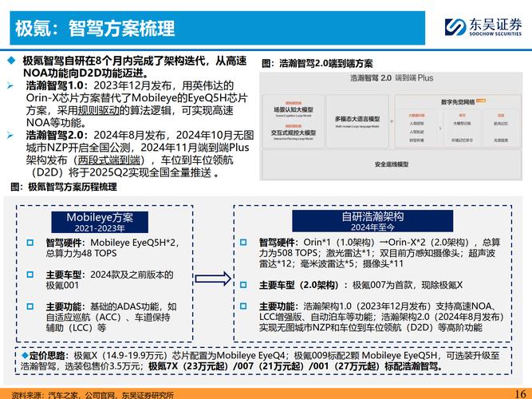
Task: Click the diagram heading 浩瀚智驾 2.0 端到端 Plus
Action: point(392,77)
